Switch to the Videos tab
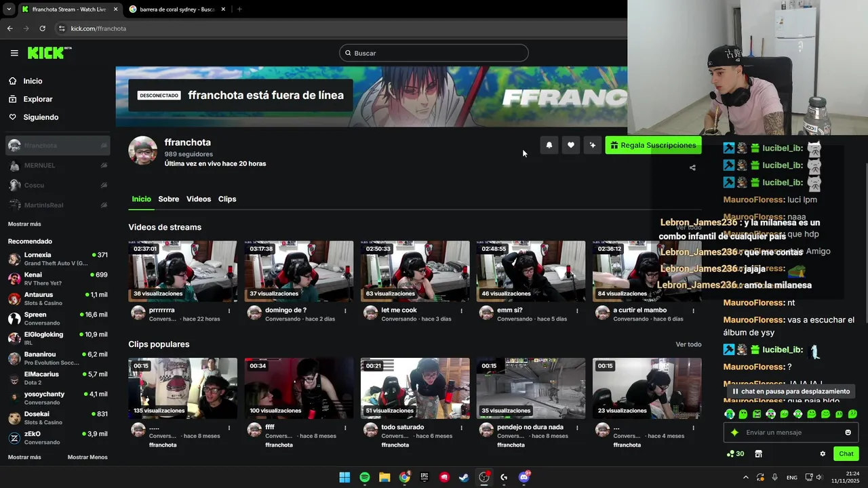 click(x=199, y=199)
